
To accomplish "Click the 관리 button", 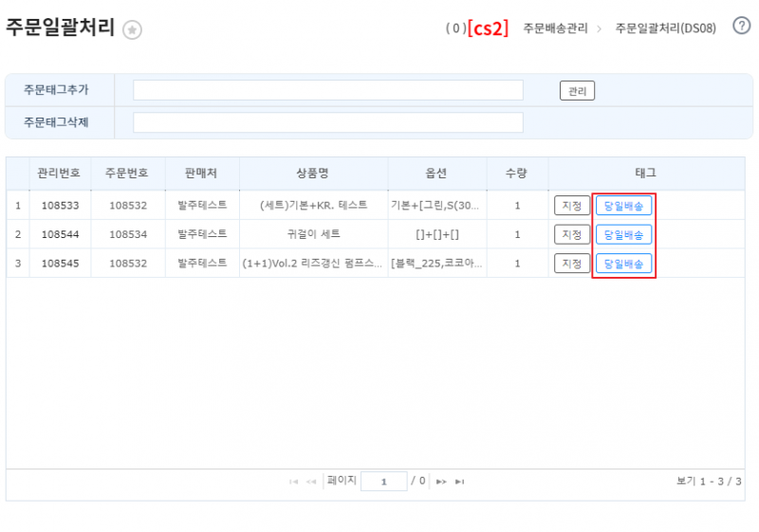I will 577,91.
